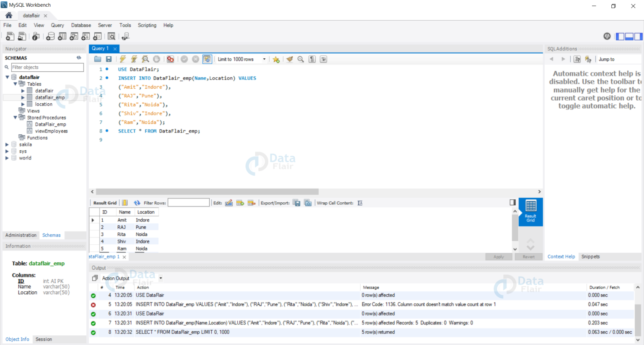Toggle word wrap icon in query editor

pyautogui.click(x=323, y=59)
